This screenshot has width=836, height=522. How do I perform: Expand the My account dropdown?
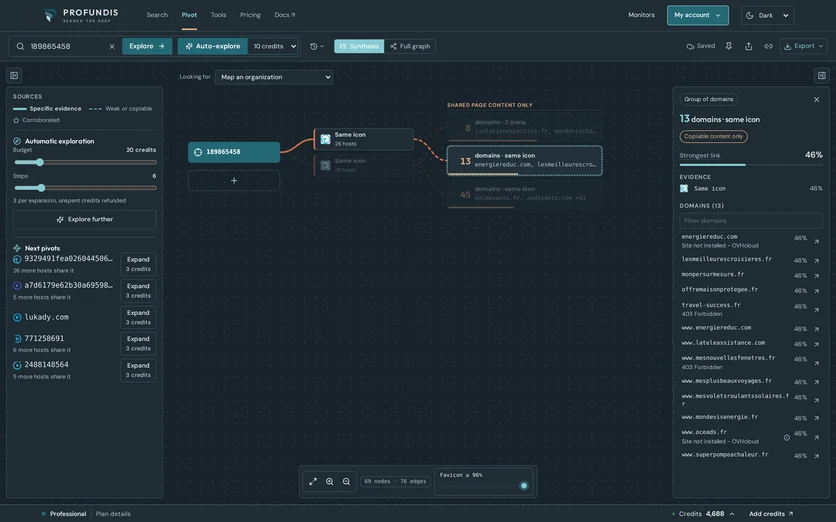pyautogui.click(x=697, y=15)
